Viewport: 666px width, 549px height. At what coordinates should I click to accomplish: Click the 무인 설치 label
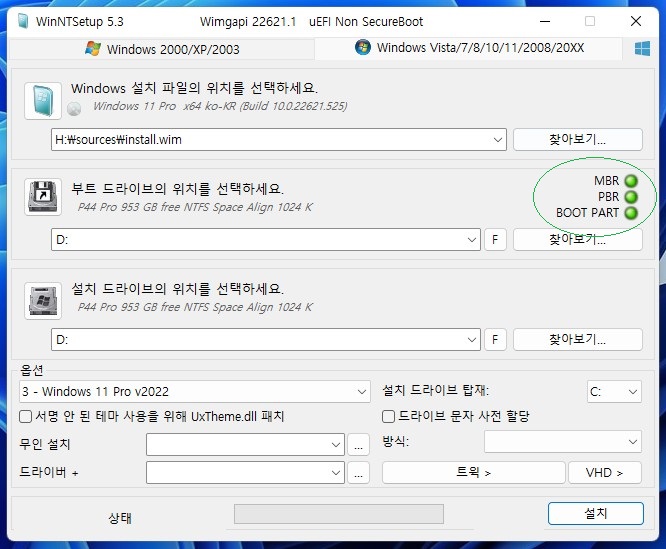(45, 444)
